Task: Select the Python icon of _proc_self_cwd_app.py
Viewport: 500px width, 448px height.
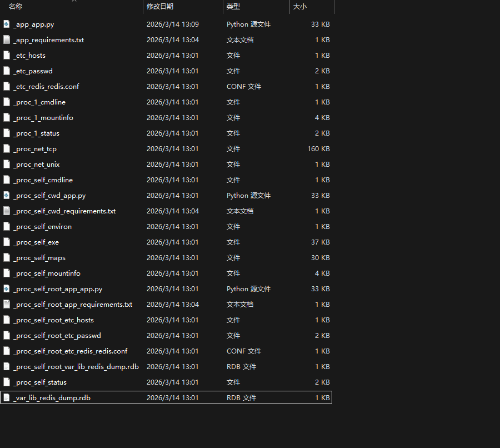Action: (x=7, y=196)
